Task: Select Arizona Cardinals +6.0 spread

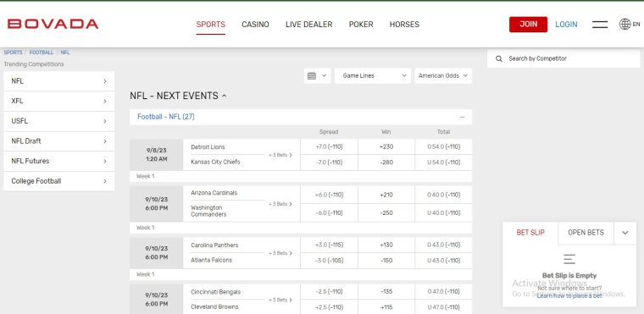Action: coord(329,195)
